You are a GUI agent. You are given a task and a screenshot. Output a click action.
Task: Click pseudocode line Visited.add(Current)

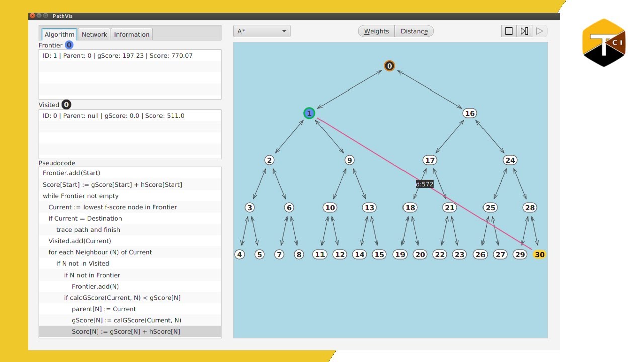[x=130, y=241]
